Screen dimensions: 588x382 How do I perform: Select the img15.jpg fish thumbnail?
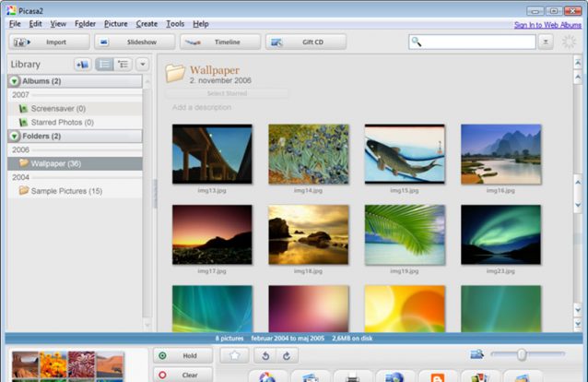pyautogui.click(x=405, y=153)
